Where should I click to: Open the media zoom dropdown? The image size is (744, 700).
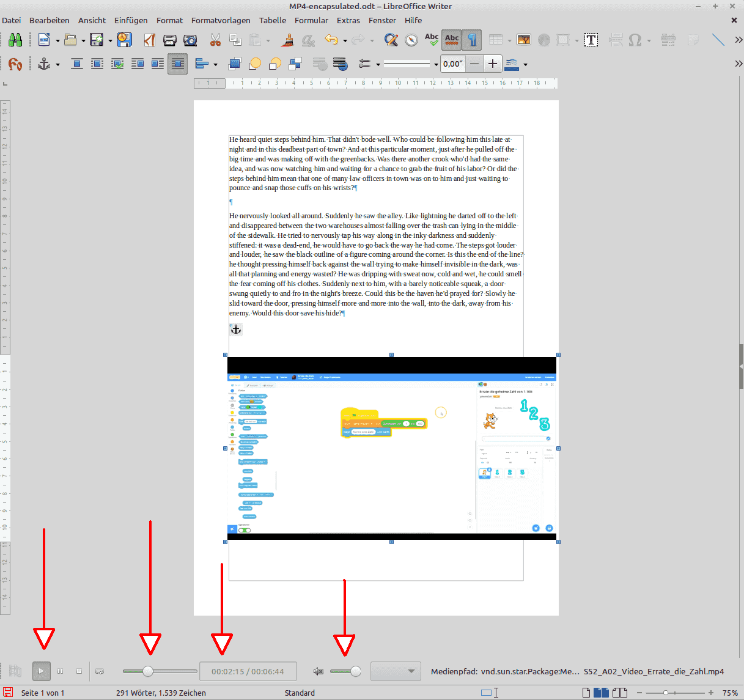click(x=396, y=671)
